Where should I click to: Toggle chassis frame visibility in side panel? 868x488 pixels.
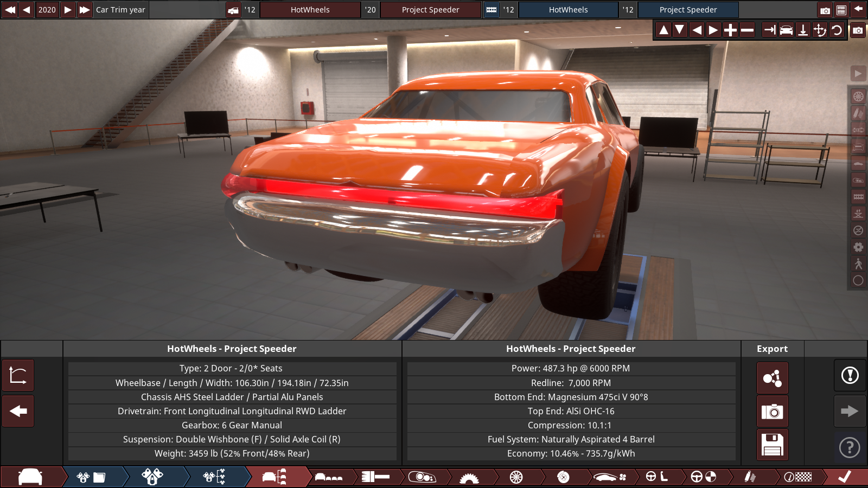click(858, 146)
